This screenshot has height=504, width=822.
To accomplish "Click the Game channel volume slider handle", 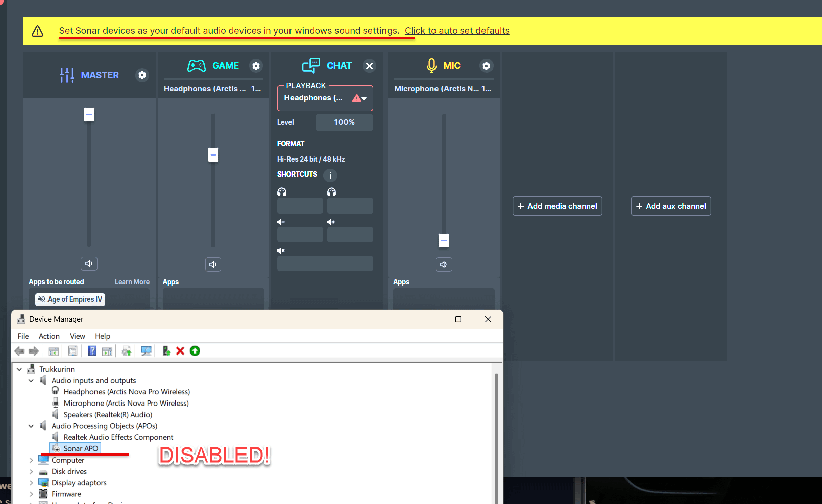I will (x=213, y=155).
